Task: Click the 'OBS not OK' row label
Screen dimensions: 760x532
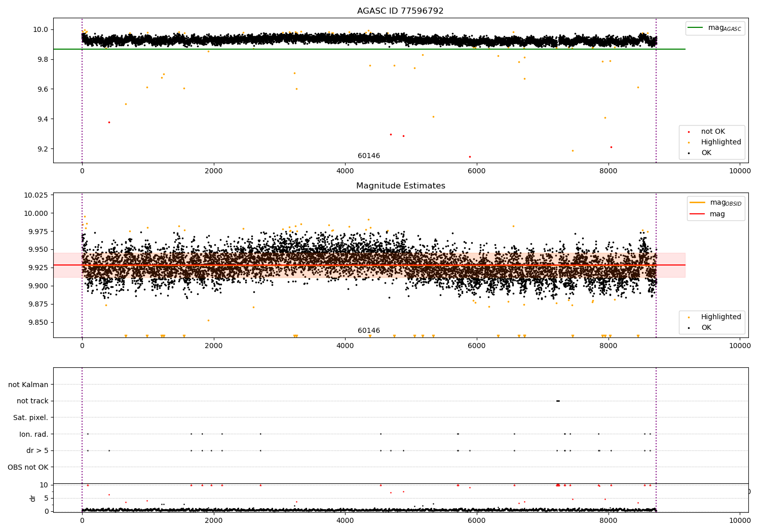Action: [28, 467]
